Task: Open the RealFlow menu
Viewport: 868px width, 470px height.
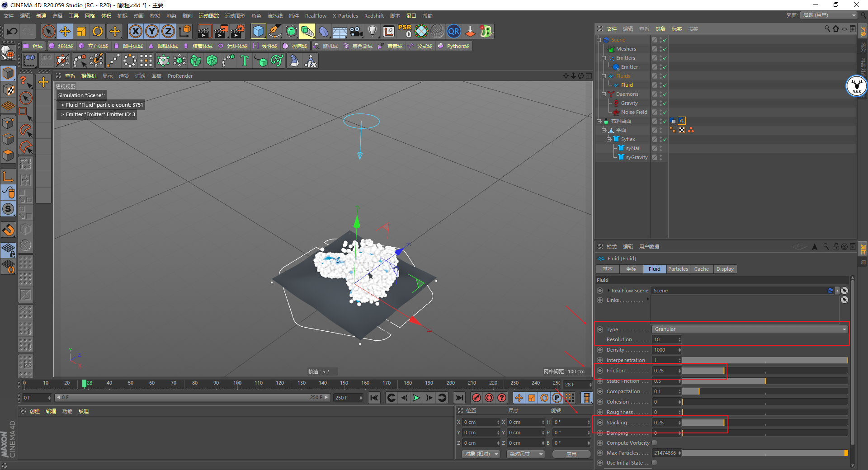Action: pos(316,16)
